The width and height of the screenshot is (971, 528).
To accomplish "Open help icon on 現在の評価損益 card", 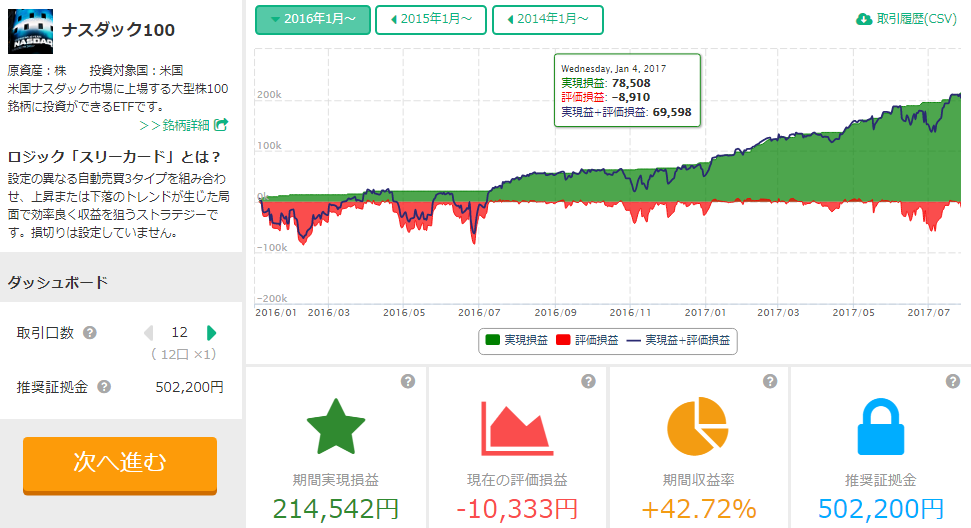I will pos(588,381).
